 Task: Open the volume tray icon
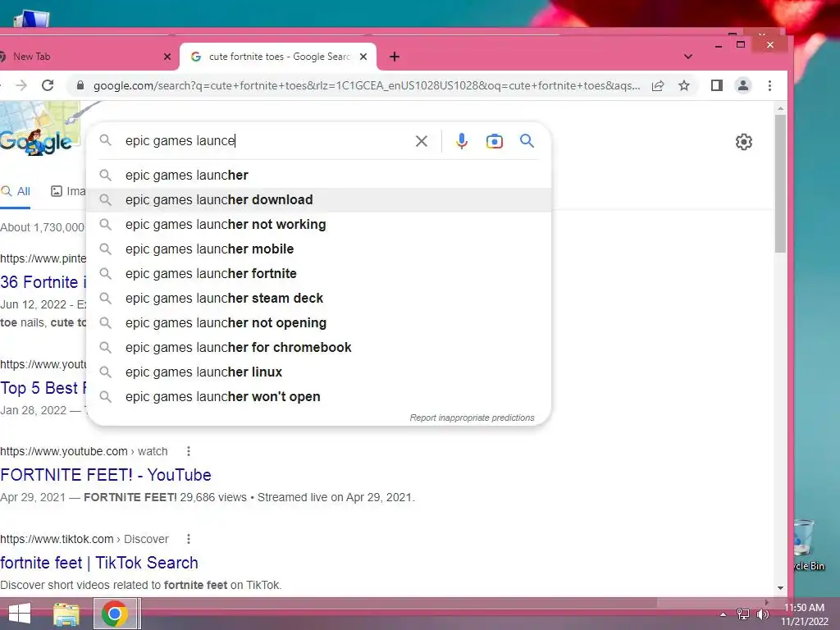762,614
